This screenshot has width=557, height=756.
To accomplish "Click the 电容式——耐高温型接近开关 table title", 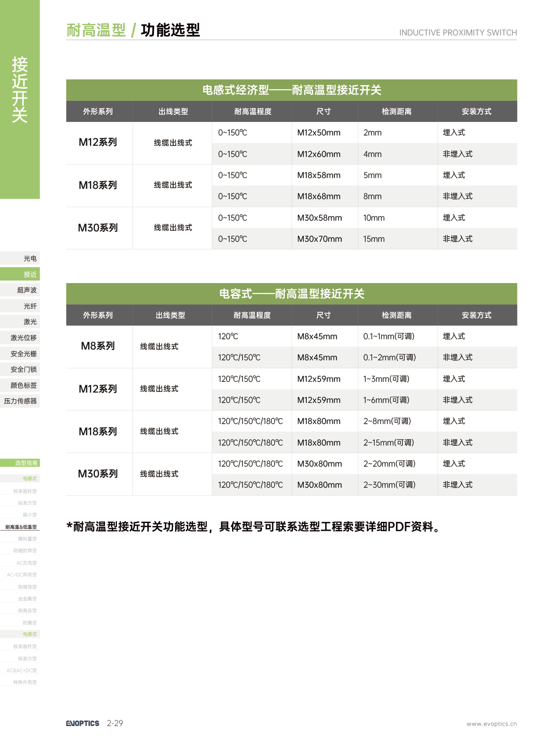I will 292,294.
